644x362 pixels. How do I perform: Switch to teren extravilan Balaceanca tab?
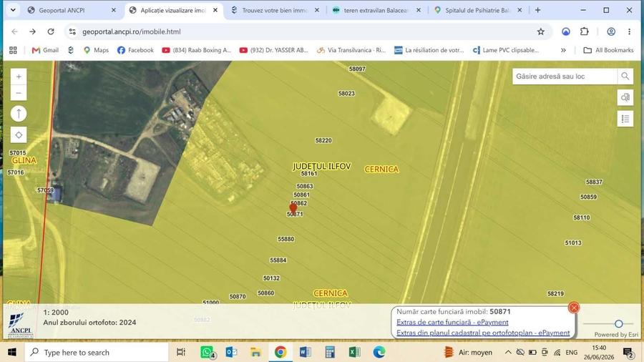point(376,10)
